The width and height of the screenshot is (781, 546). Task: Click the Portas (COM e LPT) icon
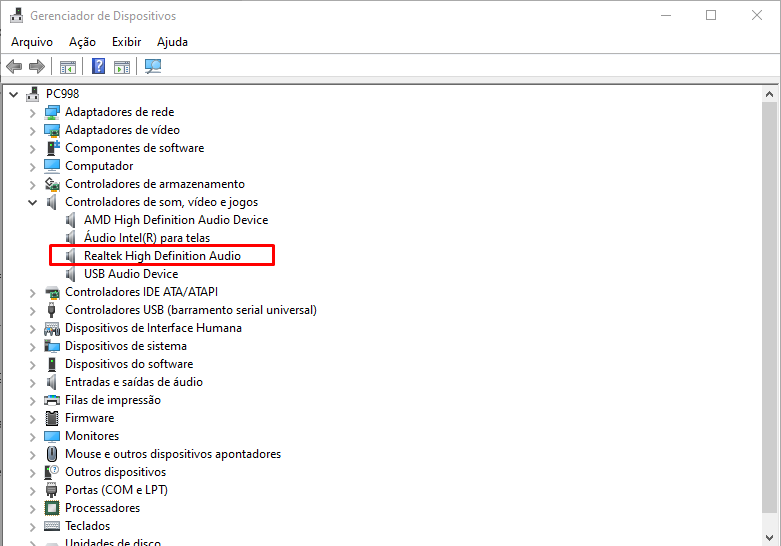tap(52, 490)
